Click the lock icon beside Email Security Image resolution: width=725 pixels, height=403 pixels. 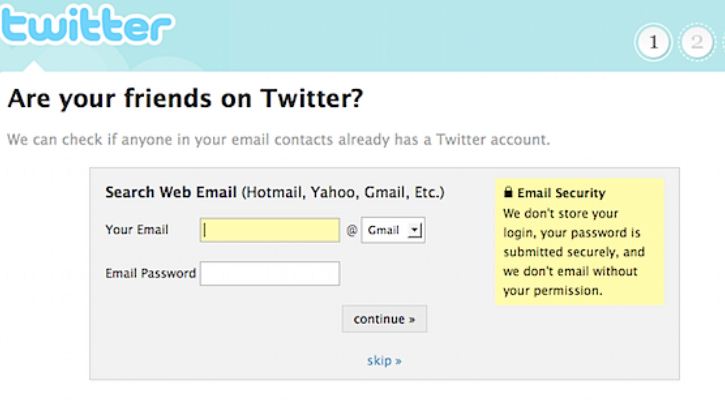tap(508, 193)
